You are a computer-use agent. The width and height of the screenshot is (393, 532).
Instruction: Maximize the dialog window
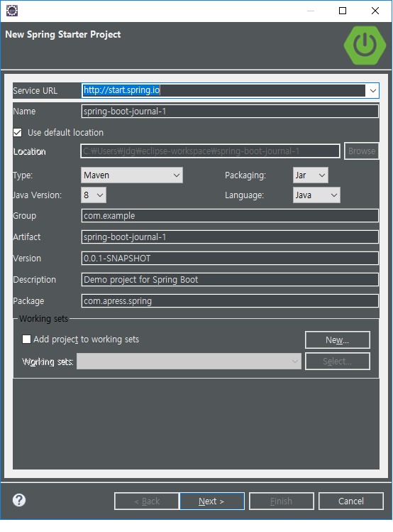343,11
